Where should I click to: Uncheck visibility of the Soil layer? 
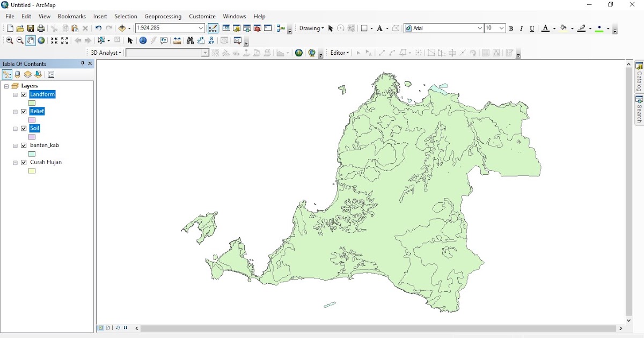(24, 128)
